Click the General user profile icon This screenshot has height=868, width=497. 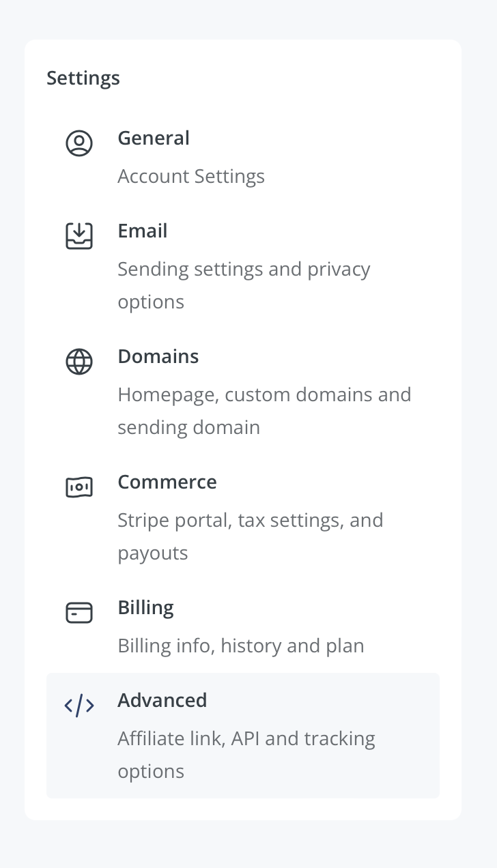tap(79, 143)
